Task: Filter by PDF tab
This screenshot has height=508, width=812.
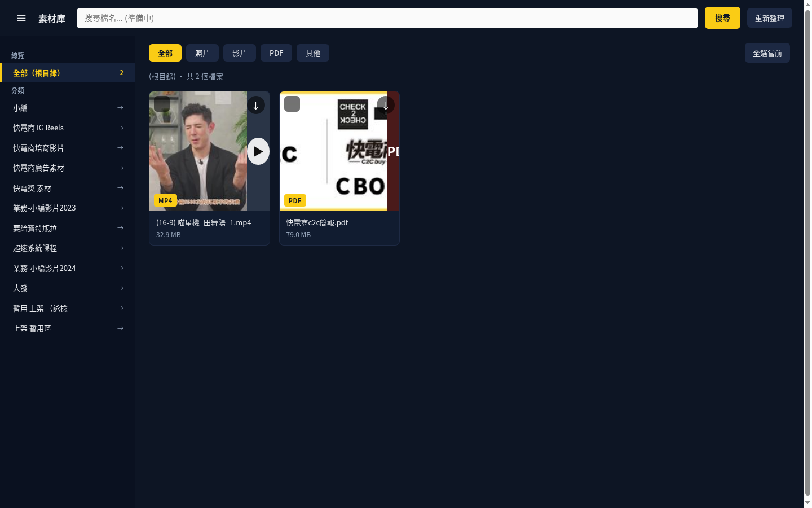Action: (276, 53)
